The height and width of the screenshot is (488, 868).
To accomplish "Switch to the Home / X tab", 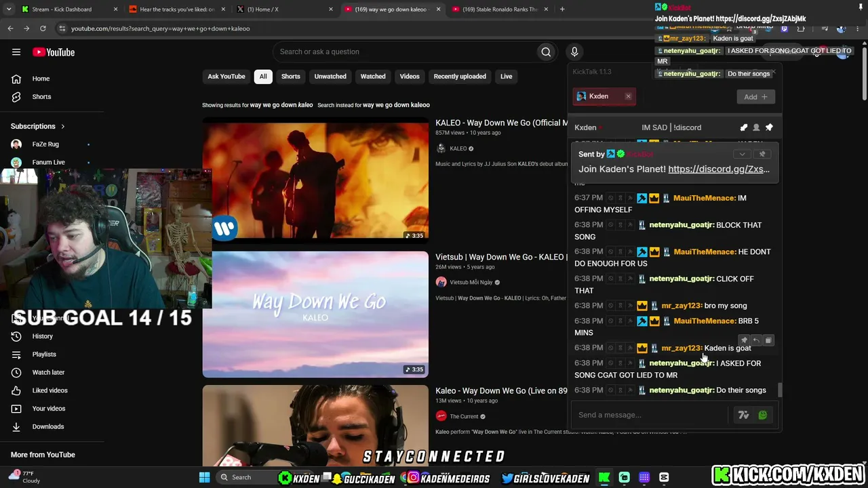I will [x=284, y=9].
